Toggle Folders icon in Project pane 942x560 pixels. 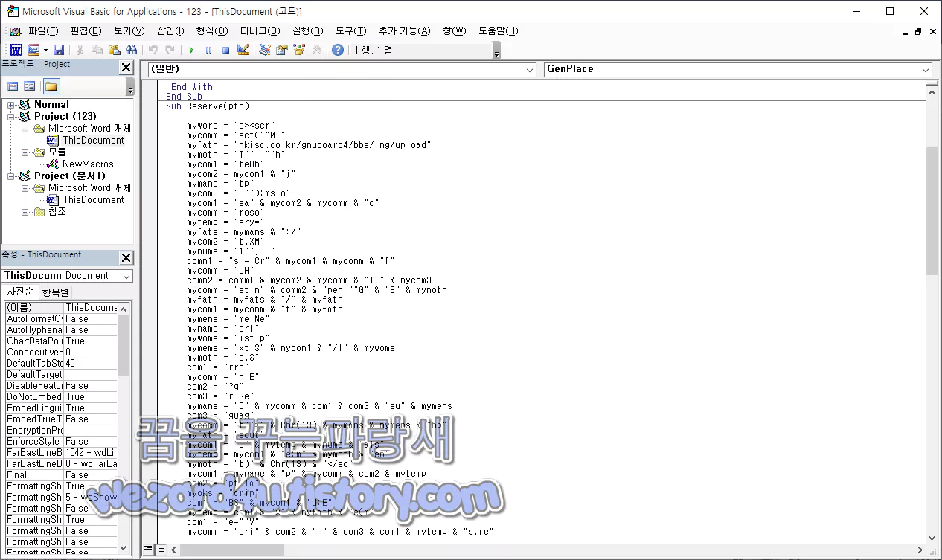pyautogui.click(x=51, y=86)
